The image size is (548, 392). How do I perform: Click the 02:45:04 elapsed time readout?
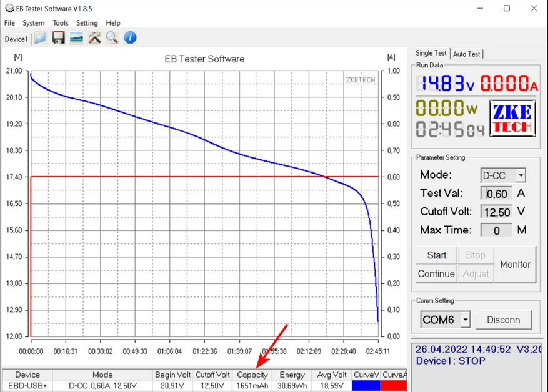(x=450, y=129)
